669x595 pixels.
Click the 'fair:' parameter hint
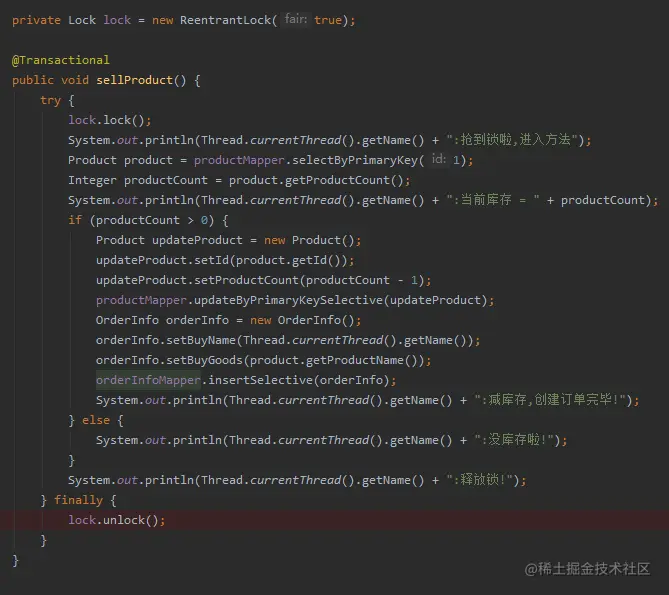tap(296, 19)
